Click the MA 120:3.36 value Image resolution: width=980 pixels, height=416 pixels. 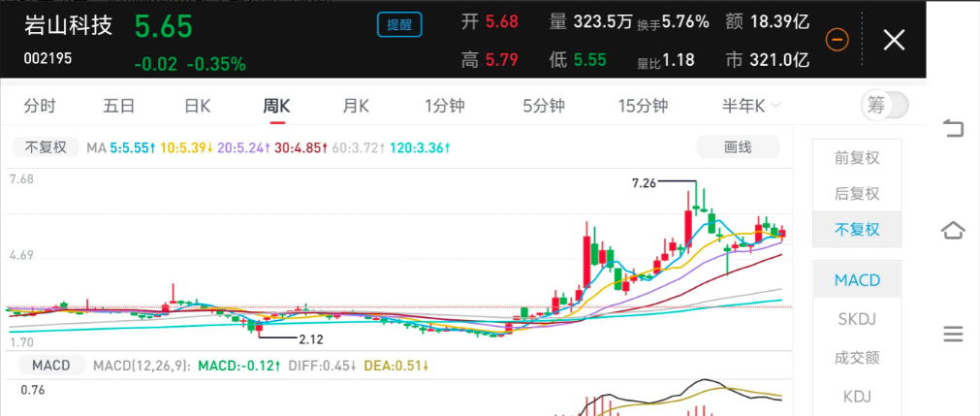pyautogui.click(x=420, y=148)
